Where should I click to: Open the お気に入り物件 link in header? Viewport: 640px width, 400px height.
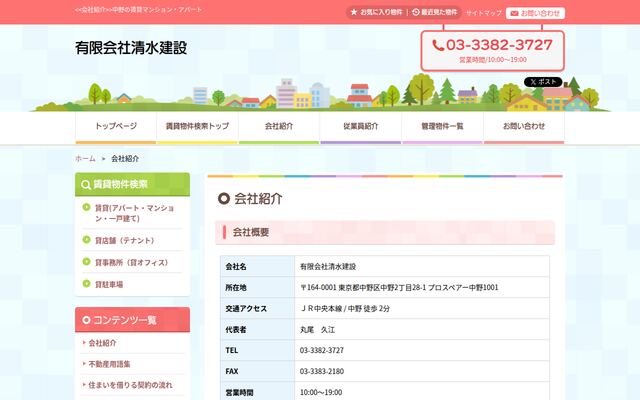tap(377, 12)
